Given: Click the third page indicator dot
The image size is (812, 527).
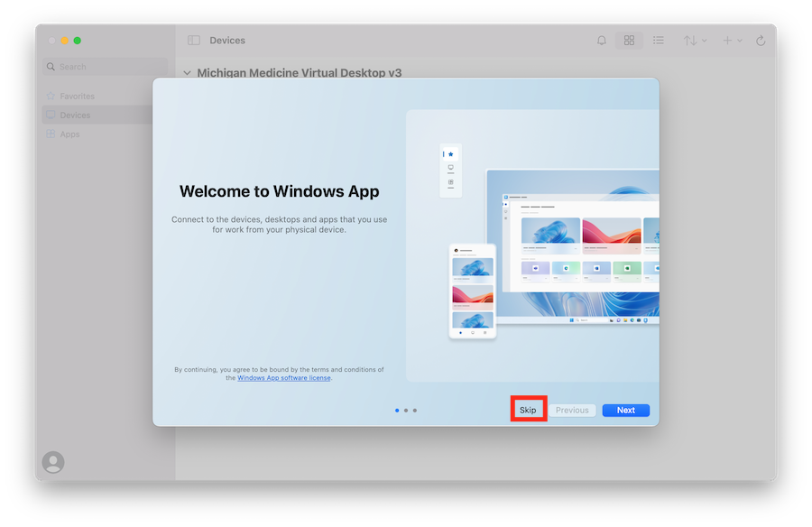Looking at the screenshot, I should [415, 411].
